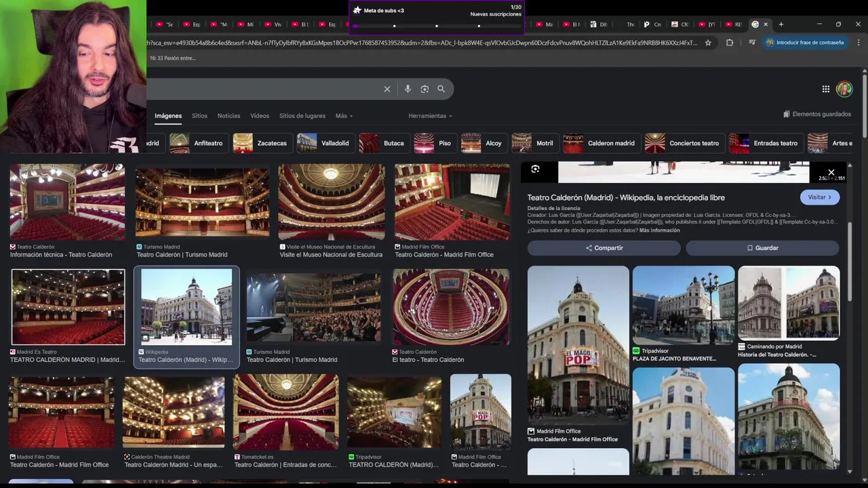Open Madrid Es Teatro result image
The width and height of the screenshot is (868, 488).
click(68, 307)
